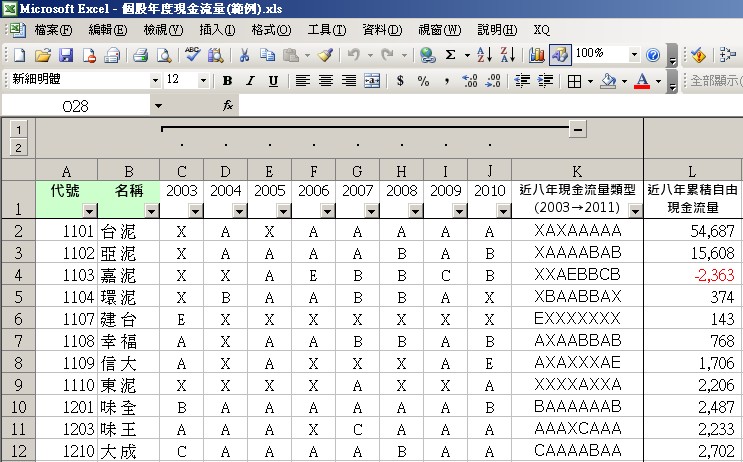Toggle center alignment

tap(326, 81)
